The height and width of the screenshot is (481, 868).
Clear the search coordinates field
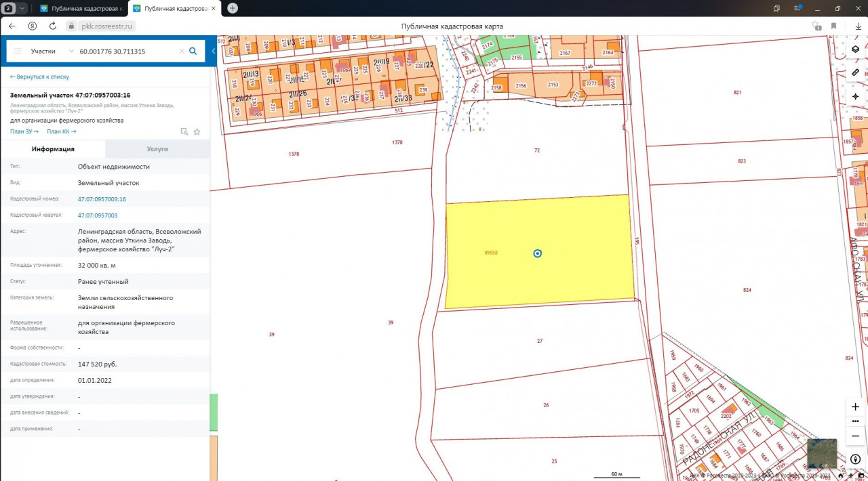pos(181,51)
